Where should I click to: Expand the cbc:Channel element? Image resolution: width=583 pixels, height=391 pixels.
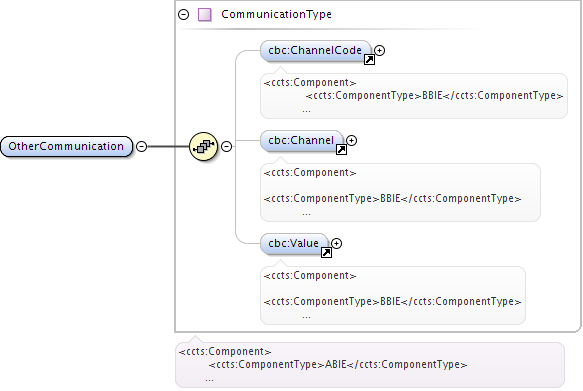[x=351, y=140]
